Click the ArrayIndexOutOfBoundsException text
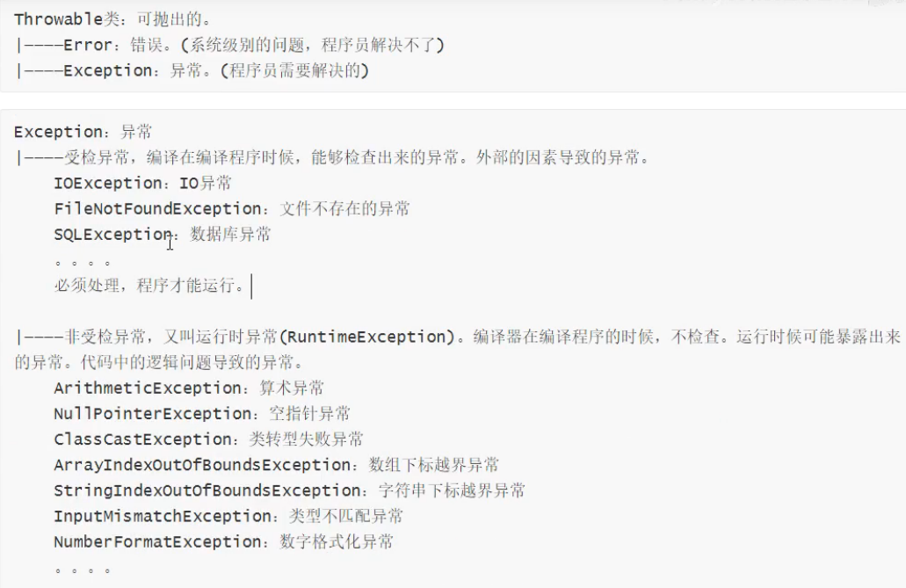 201,465
